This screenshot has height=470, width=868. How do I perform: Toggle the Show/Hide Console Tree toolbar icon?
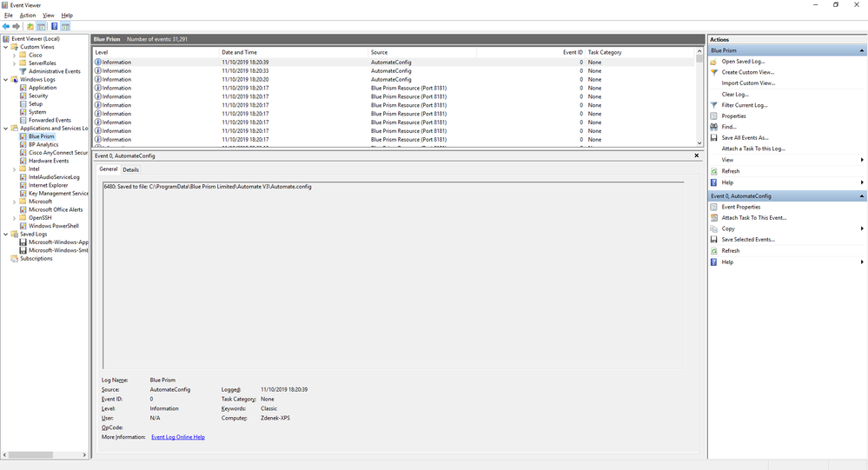pyautogui.click(x=41, y=26)
